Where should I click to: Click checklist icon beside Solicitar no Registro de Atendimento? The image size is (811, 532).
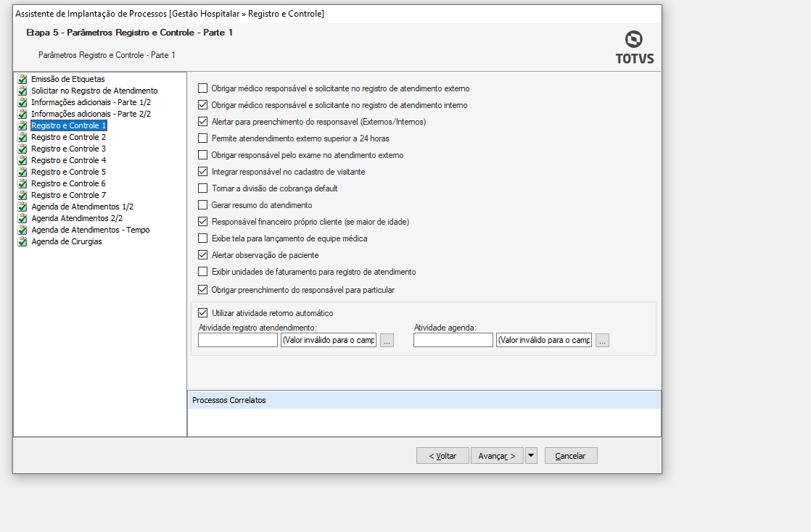[22, 91]
